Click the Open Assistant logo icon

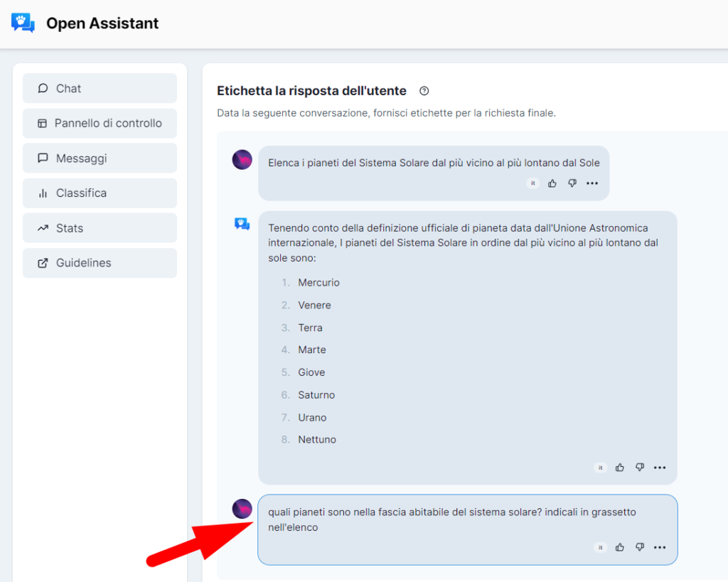coord(23,23)
